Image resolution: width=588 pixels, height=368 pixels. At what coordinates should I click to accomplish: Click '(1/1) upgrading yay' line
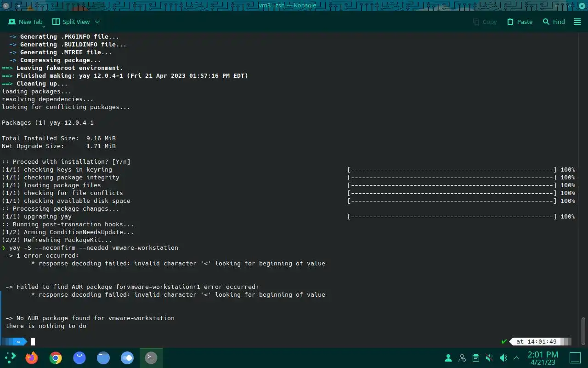(37, 217)
